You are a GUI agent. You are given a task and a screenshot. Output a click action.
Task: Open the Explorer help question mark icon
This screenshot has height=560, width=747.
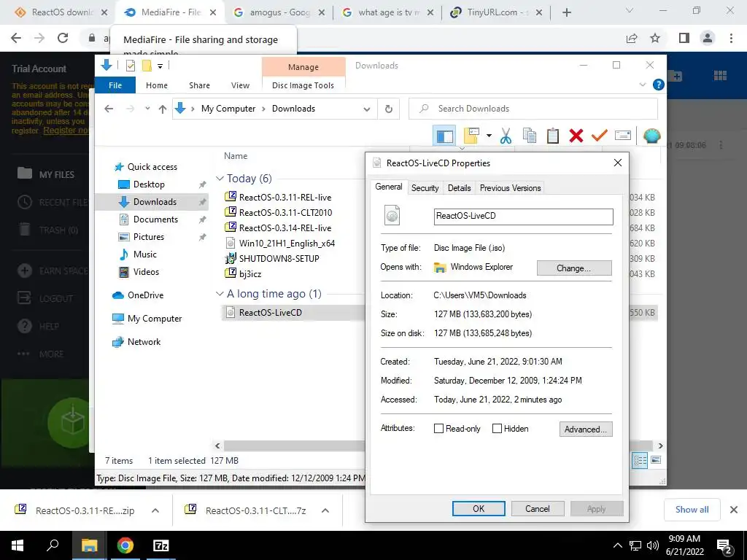659,85
